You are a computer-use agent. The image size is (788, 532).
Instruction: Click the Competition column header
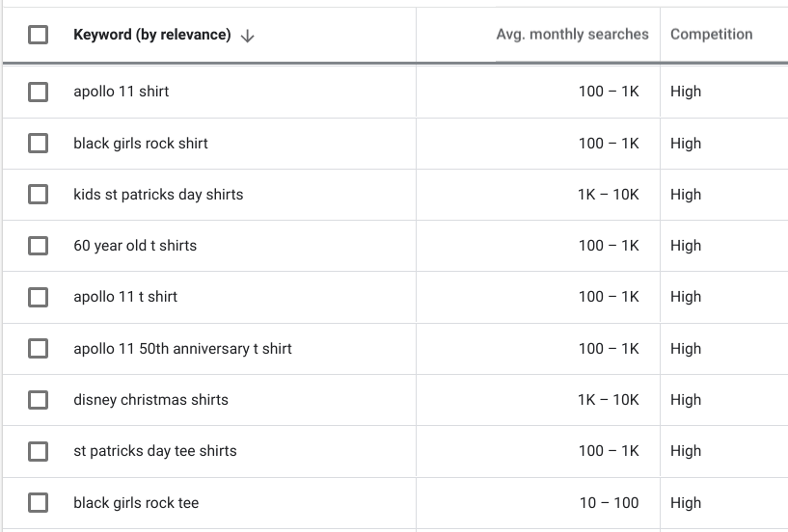pos(712,34)
